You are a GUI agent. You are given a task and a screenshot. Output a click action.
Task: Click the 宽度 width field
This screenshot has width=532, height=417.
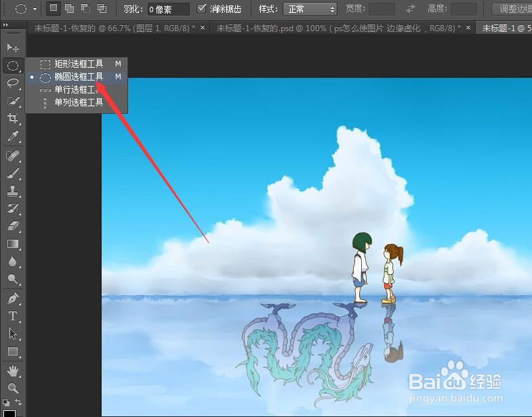(382, 9)
